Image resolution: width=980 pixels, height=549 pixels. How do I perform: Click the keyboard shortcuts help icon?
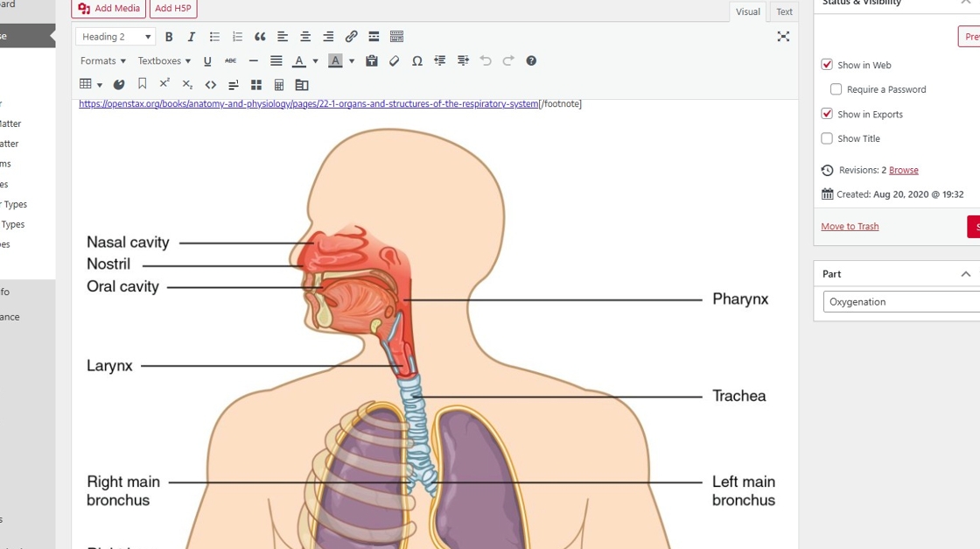click(531, 61)
